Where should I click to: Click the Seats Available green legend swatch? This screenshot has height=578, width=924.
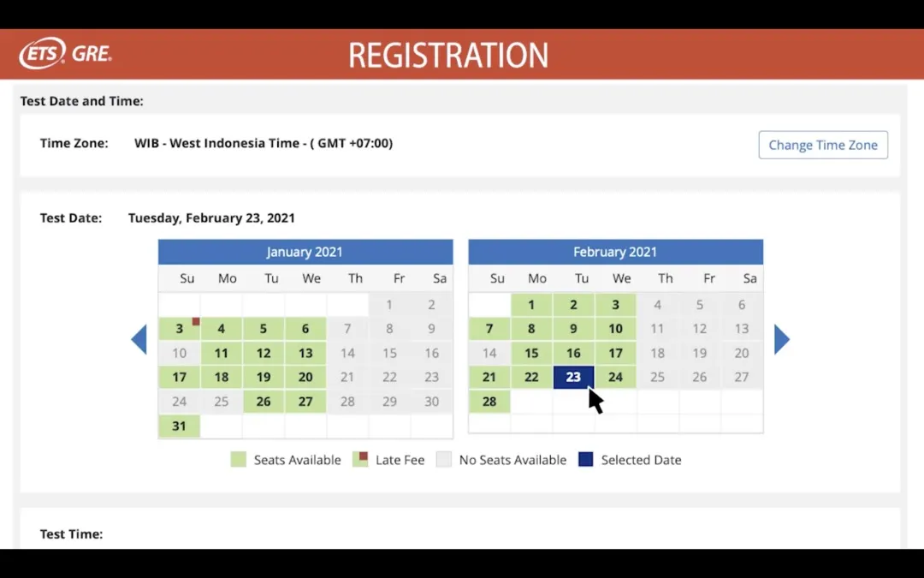point(238,460)
